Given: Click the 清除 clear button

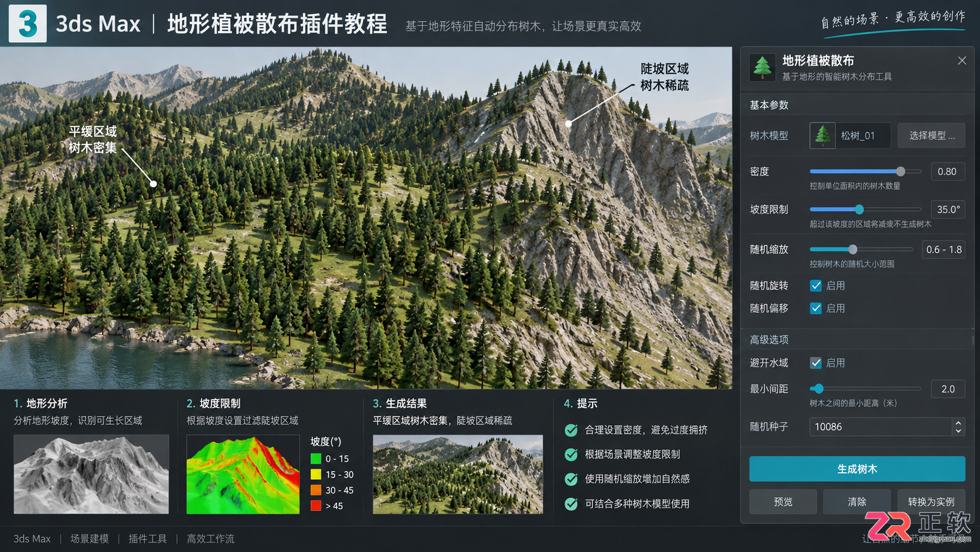Looking at the screenshot, I should coord(857,502).
